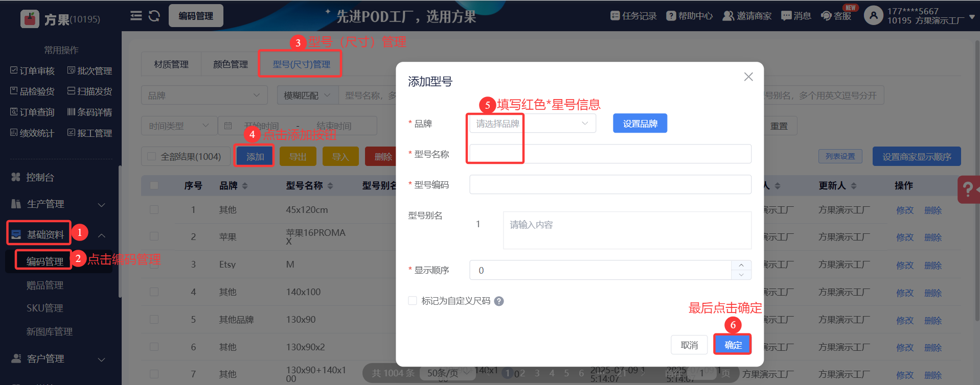Sort table by 更新人 column arrows
This screenshot has height=385, width=980.
coord(854,186)
